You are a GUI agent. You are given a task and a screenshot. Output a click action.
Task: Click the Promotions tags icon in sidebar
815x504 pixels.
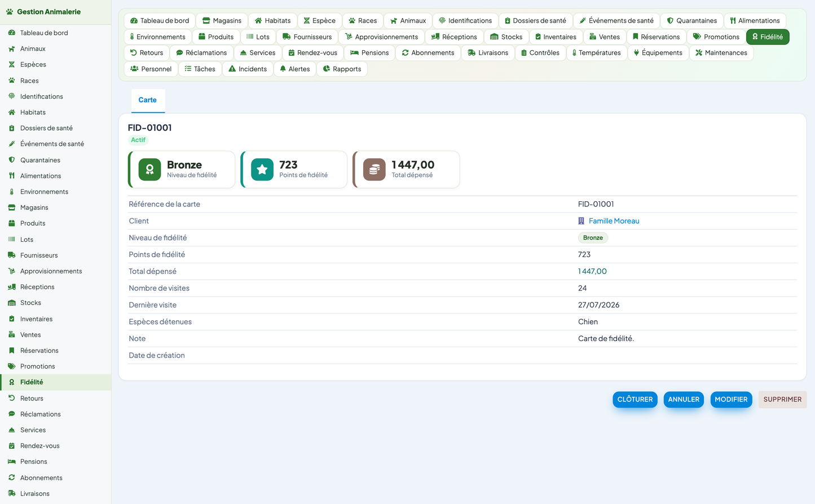coord(12,366)
